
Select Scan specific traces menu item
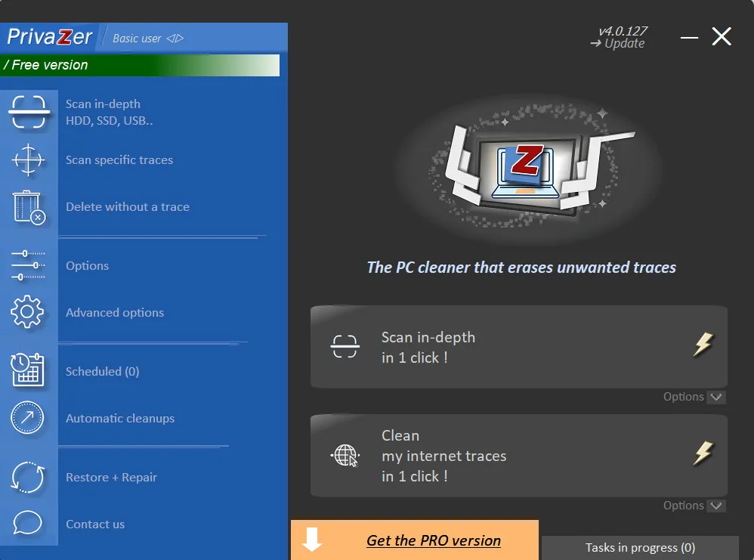click(x=119, y=159)
